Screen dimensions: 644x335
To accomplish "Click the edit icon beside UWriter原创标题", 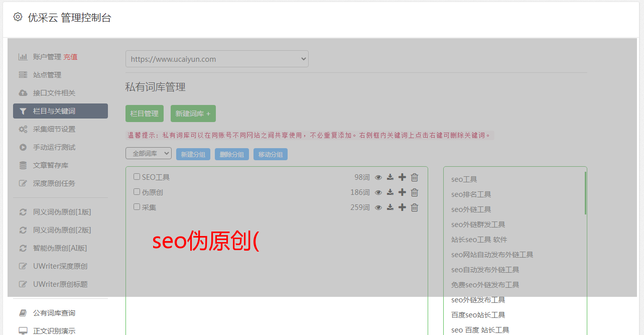I will (x=23, y=284).
